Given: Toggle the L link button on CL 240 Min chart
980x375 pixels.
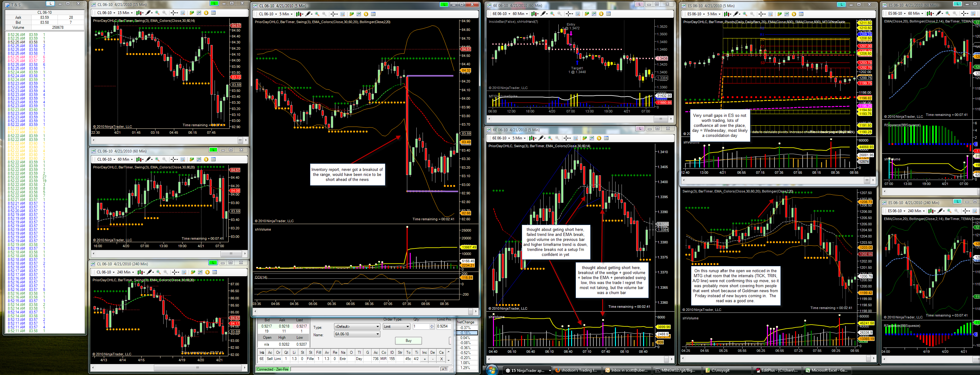Looking at the screenshot, I should tap(213, 262).
